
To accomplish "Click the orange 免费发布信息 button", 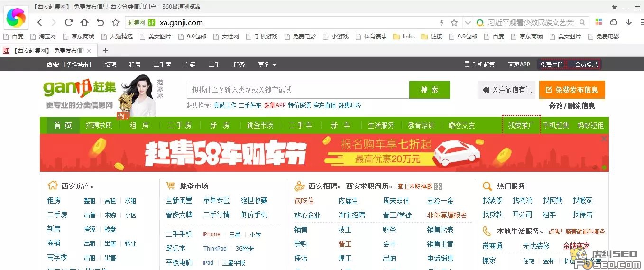I will click(572, 90).
